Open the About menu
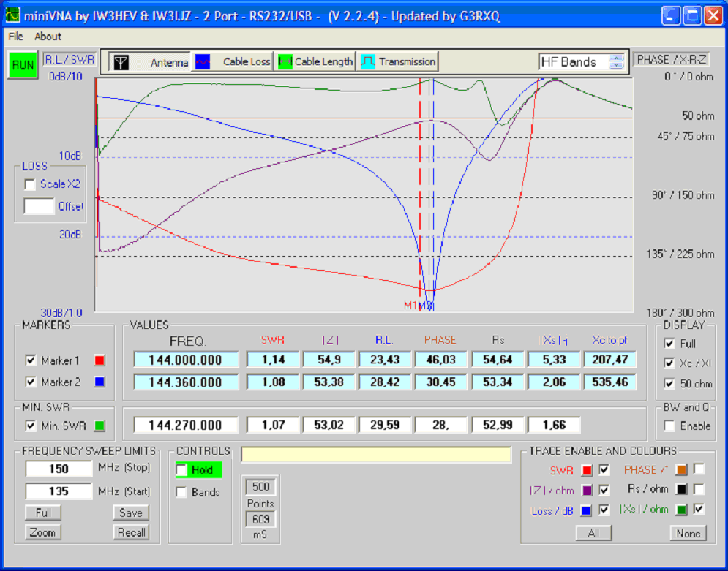 48,37
